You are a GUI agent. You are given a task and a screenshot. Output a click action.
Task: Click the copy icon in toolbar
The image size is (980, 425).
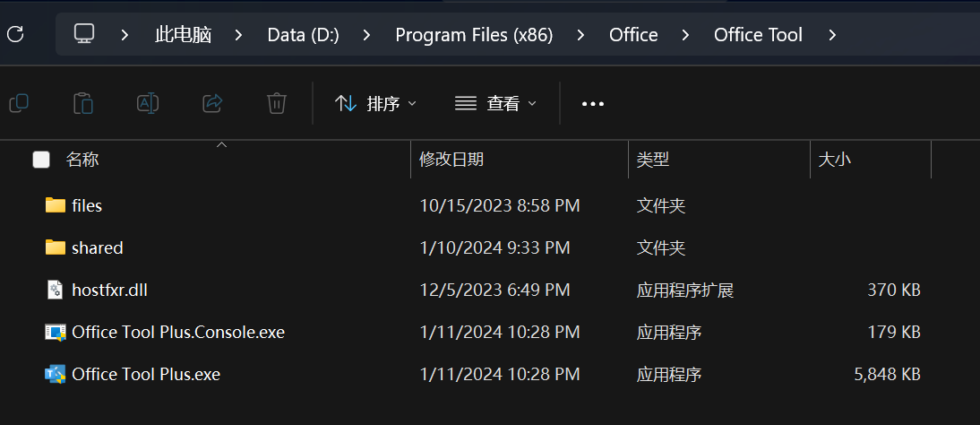point(19,103)
